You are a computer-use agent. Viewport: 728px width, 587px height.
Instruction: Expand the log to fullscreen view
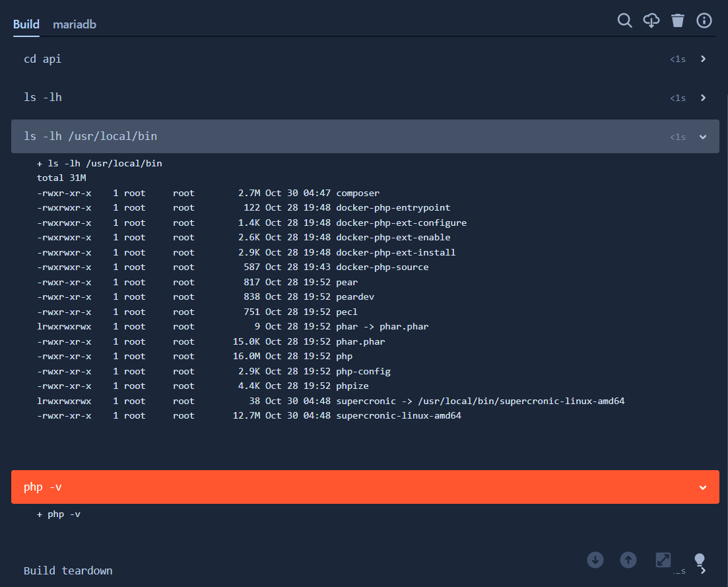click(662, 559)
